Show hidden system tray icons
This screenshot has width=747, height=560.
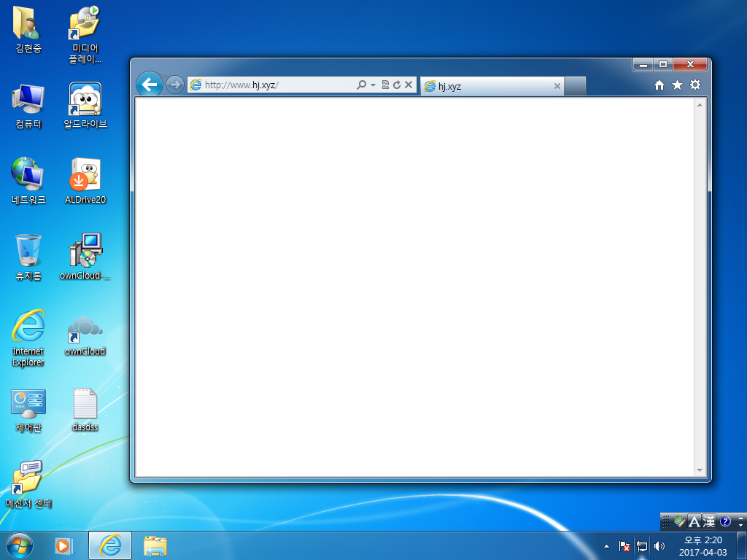point(606,546)
